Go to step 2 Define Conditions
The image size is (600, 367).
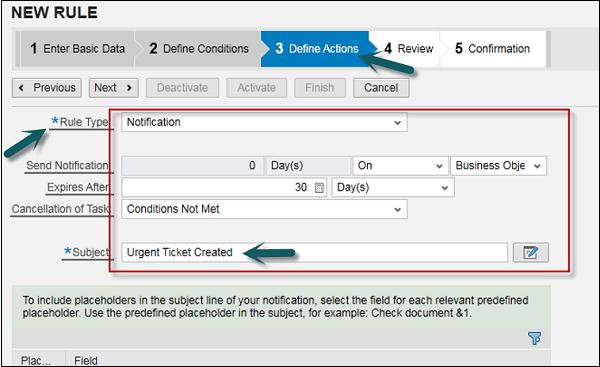[x=199, y=49]
